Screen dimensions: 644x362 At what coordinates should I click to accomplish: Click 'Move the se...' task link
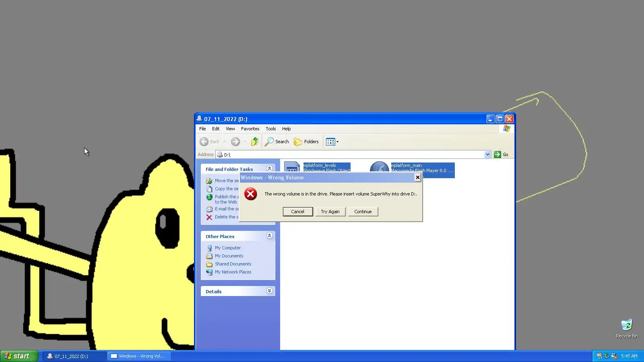tap(227, 181)
